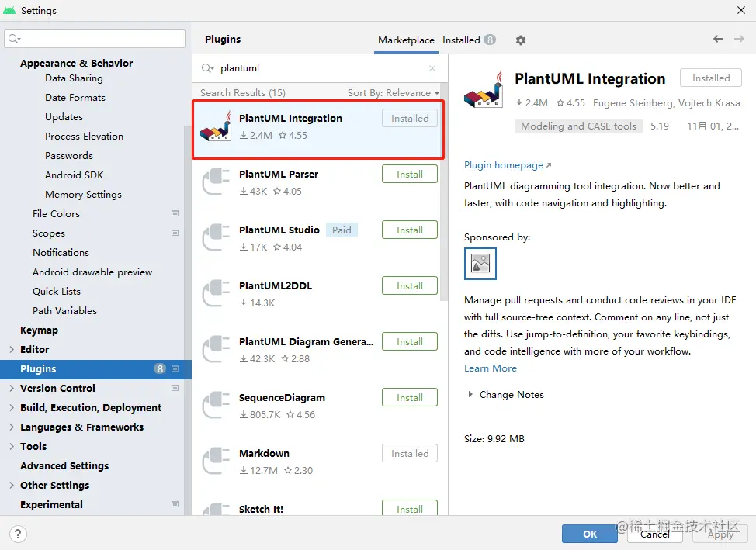Expand the Other Settings node
Screen dimensions: 756x550
(x=12, y=485)
